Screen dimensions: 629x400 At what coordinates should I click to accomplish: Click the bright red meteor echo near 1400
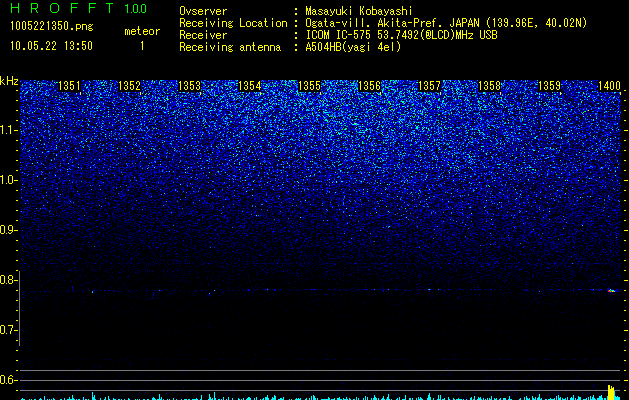(x=611, y=290)
